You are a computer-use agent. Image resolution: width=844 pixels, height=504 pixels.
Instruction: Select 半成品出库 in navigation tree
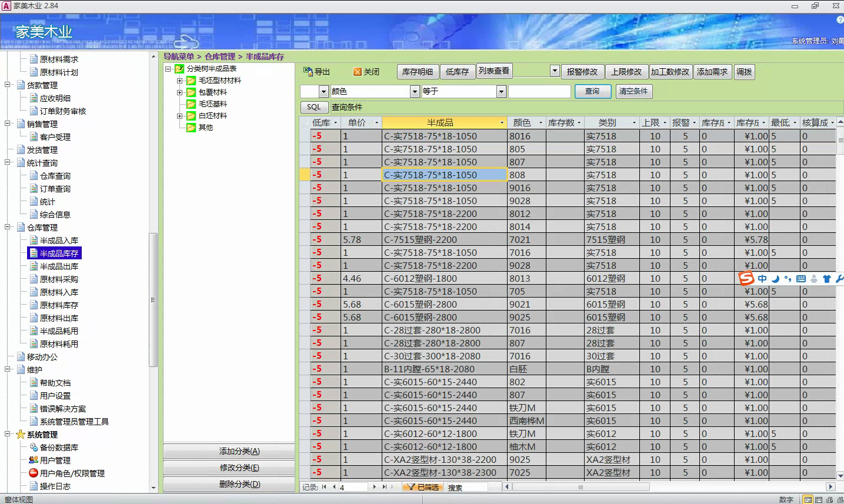click(x=59, y=266)
